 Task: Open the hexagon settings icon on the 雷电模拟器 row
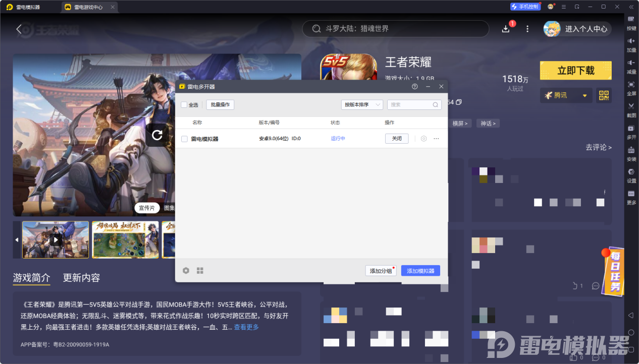[x=423, y=138]
